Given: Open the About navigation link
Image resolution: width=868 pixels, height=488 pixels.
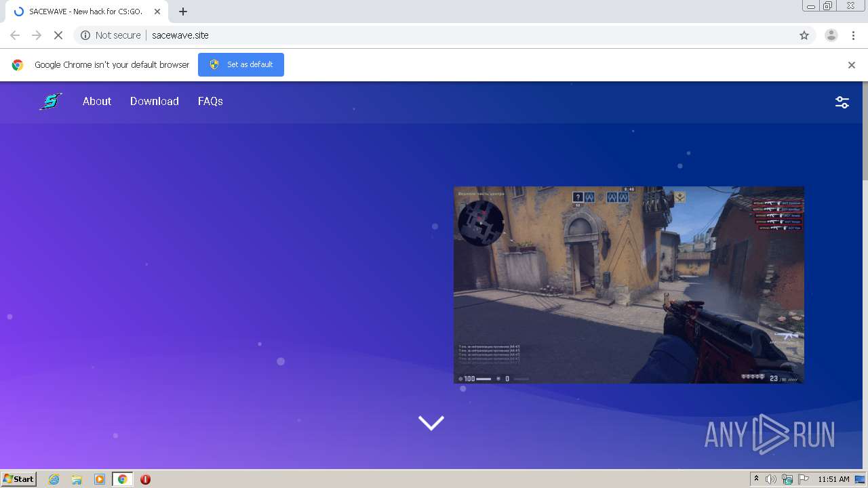Looking at the screenshot, I should [x=97, y=101].
